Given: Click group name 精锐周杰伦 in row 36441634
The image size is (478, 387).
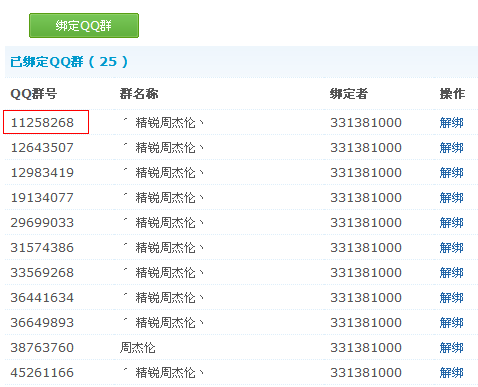Looking at the screenshot, I should (x=165, y=298).
